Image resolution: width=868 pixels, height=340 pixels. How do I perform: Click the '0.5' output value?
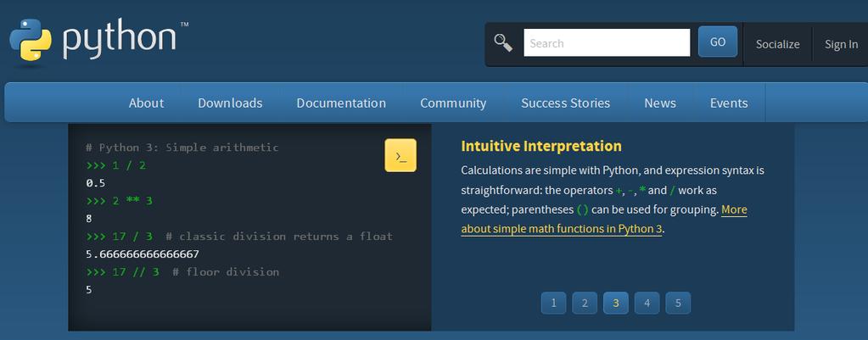[95, 183]
